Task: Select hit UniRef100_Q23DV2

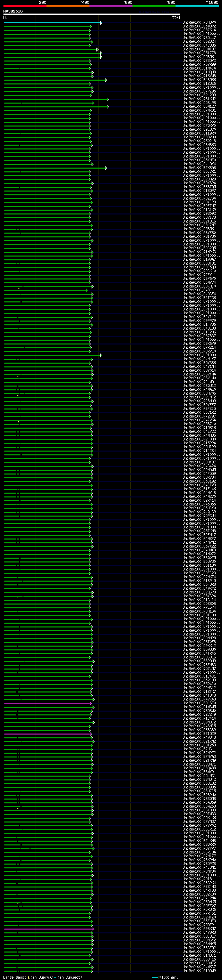Action: coord(199,60)
